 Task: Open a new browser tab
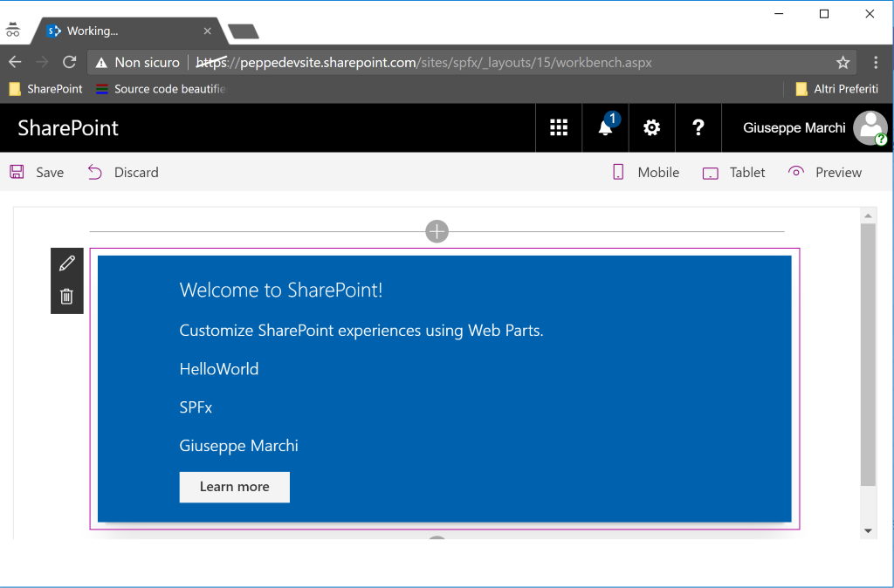pyautogui.click(x=244, y=31)
